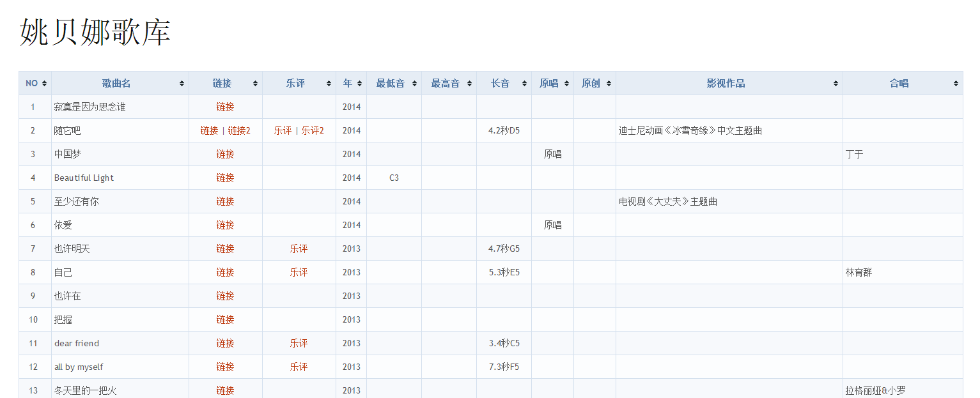980x398 pixels.
Task: Click sort arrows in 长音 column header
Action: 525,84
